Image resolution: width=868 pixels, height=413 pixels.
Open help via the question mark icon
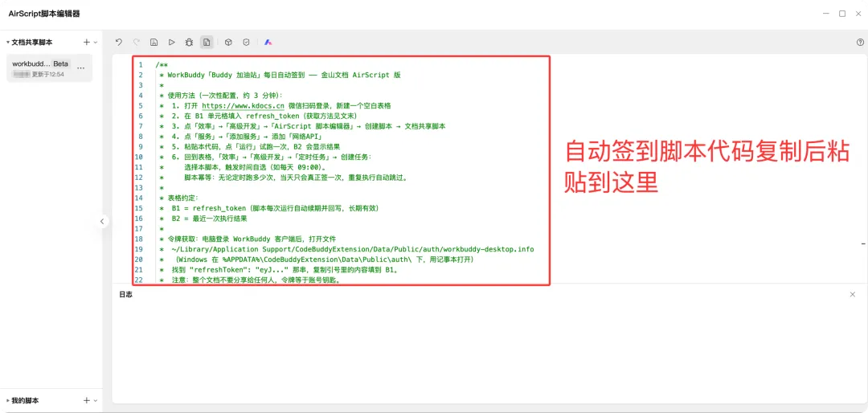coord(860,42)
